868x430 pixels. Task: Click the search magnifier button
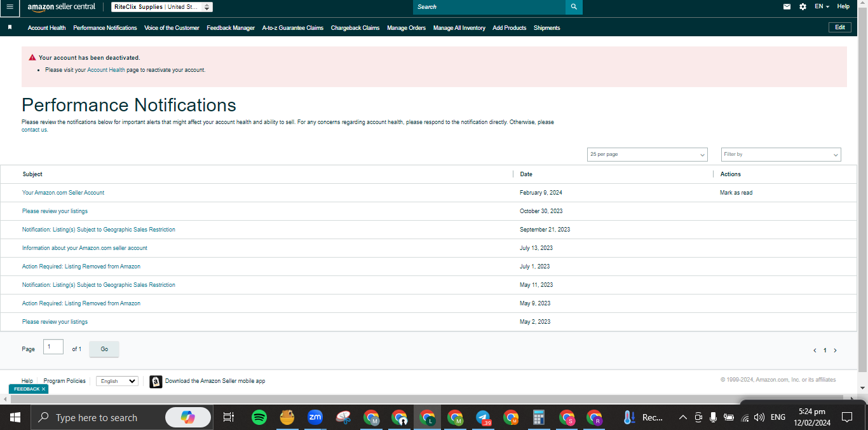click(574, 7)
